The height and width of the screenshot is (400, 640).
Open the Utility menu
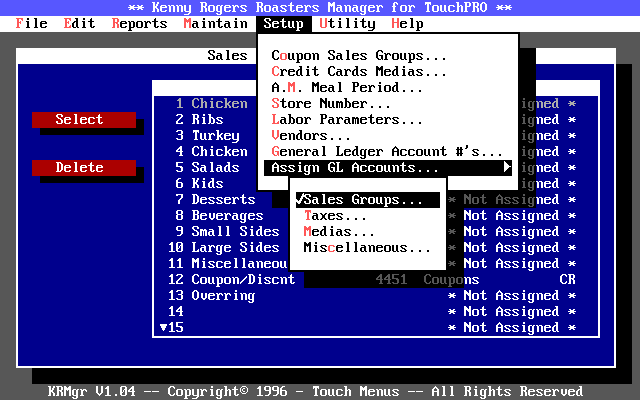pyautogui.click(x=347, y=24)
